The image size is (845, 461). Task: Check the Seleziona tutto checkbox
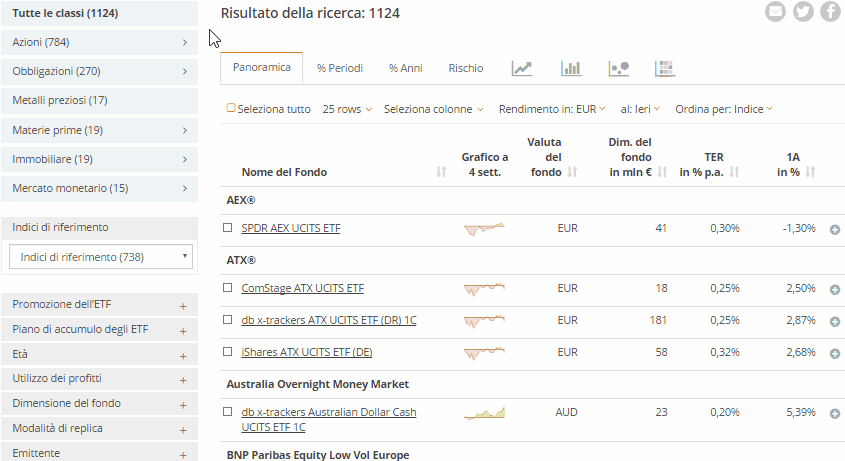pyautogui.click(x=232, y=108)
